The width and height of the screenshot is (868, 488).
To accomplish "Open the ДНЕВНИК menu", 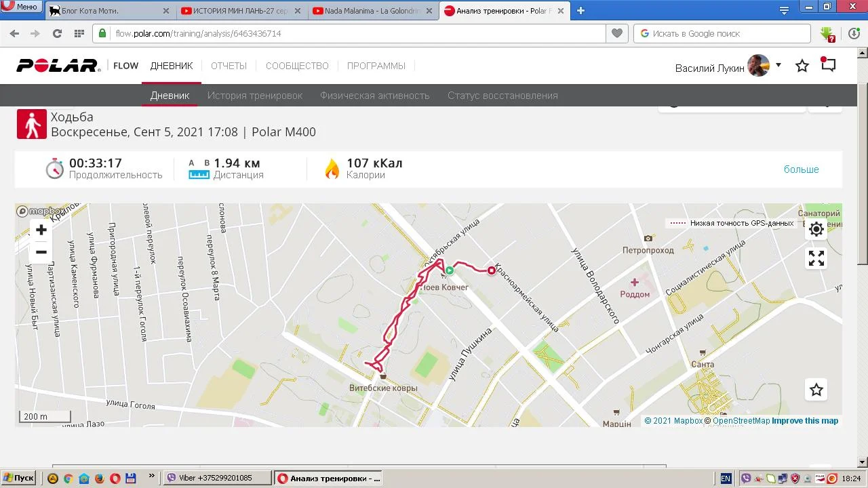I will (x=172, y=66).
